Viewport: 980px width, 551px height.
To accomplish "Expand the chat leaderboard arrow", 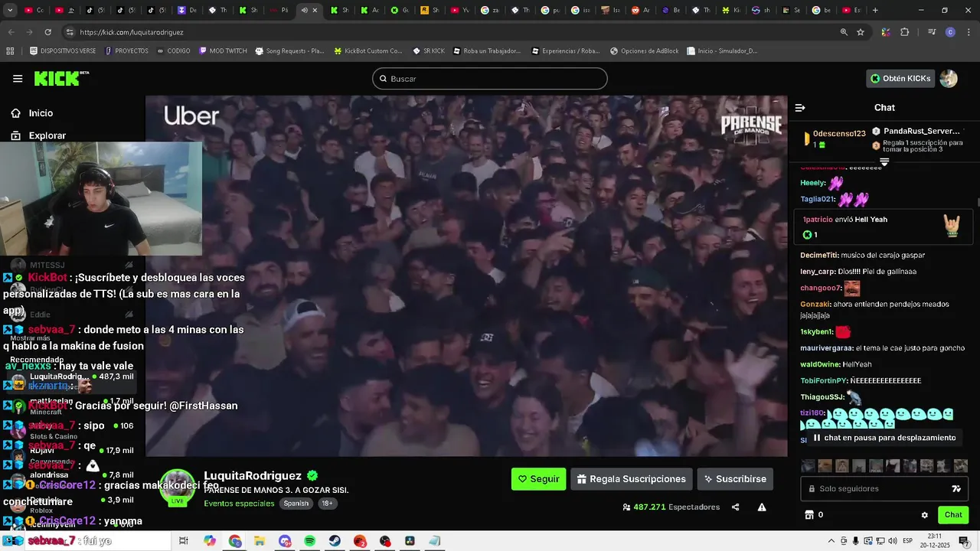I will point(884,162).
